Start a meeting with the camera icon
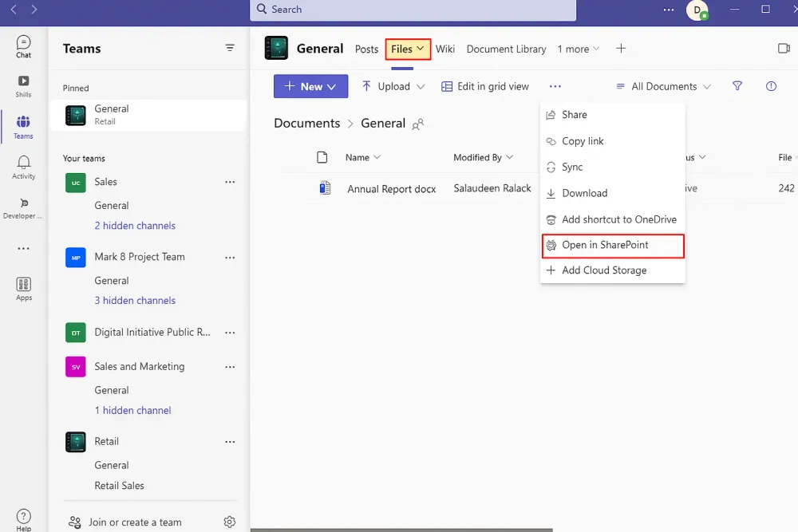 pyautogui.click(x=784, y=48)
